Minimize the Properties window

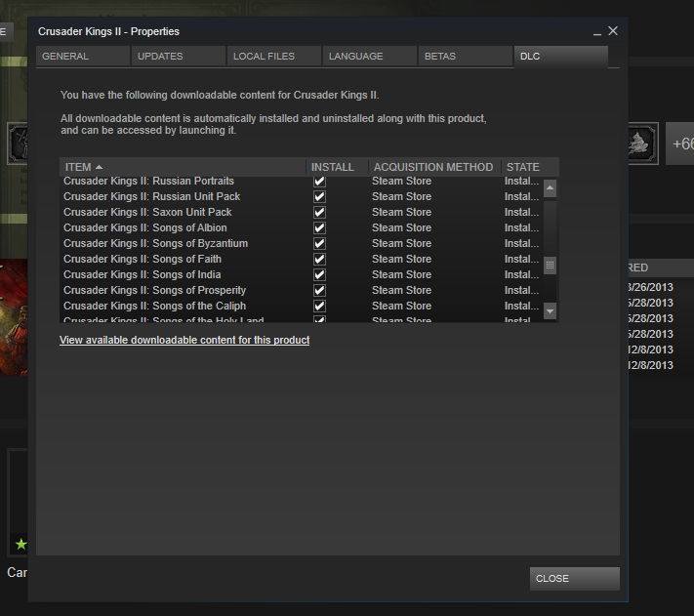[595, 32]
